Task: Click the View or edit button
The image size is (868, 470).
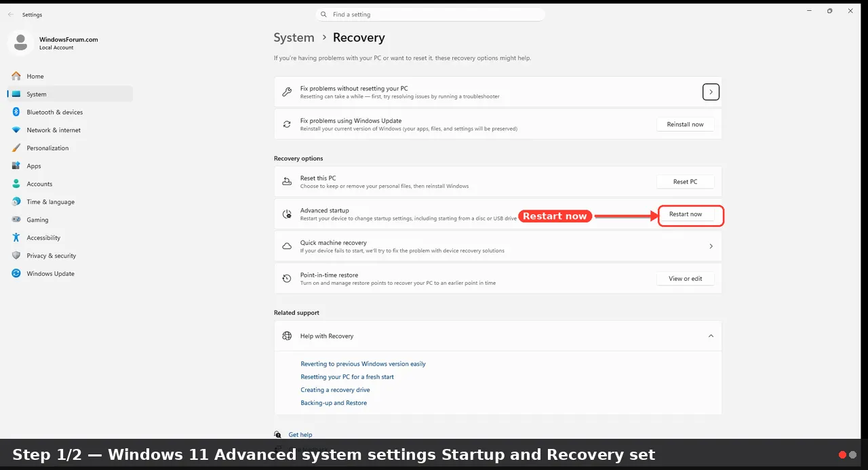Action: 686,279
